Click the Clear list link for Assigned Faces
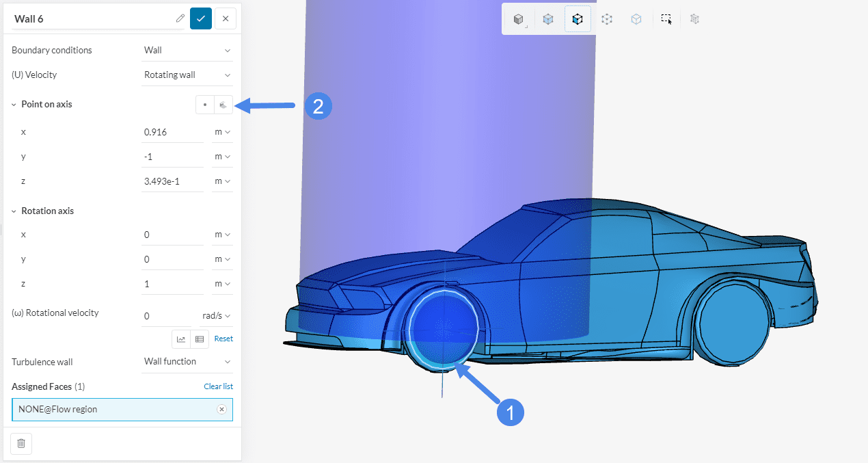Viewport: 868px width, 463px height. click(218, 386)
